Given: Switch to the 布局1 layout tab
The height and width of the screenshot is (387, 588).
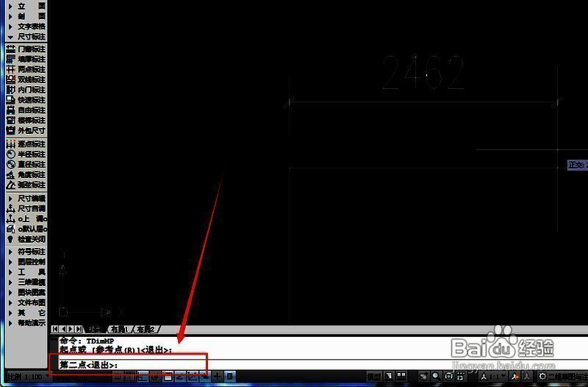Looking at the screenshot, I should pyautogui.click(x=120, y=330).
